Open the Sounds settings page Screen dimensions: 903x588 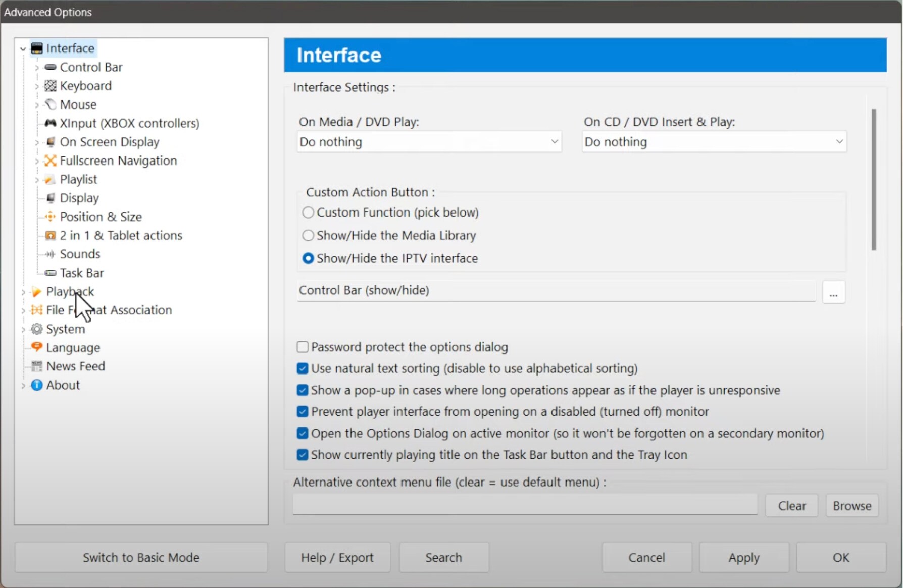coord(80,254)
